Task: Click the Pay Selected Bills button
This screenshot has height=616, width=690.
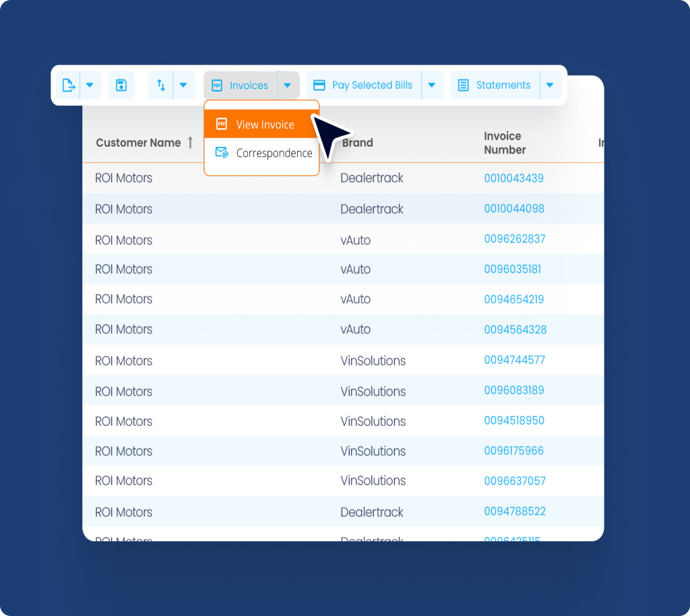Action: point(371,86)
